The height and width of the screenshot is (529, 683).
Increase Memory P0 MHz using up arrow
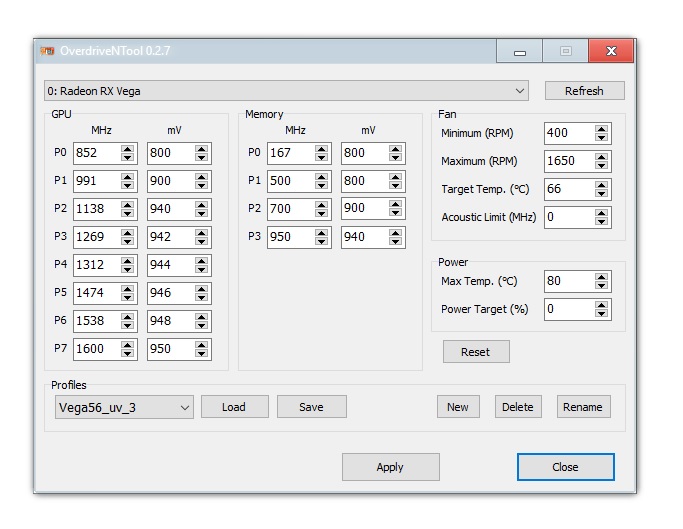[321, 149]
